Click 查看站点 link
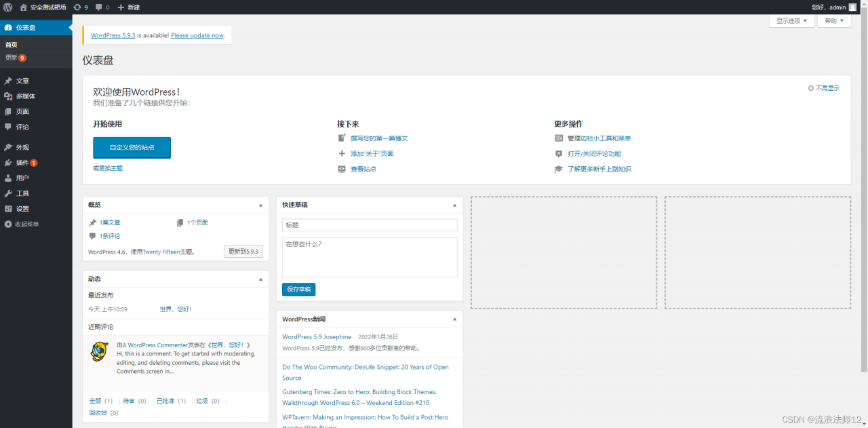 (363, 169)
